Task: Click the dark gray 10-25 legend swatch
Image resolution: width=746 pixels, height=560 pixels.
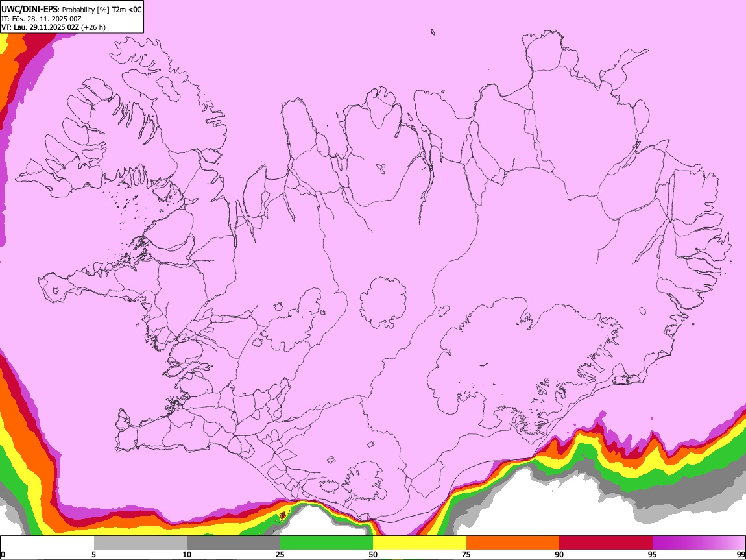Action: [x=234, y=543]
